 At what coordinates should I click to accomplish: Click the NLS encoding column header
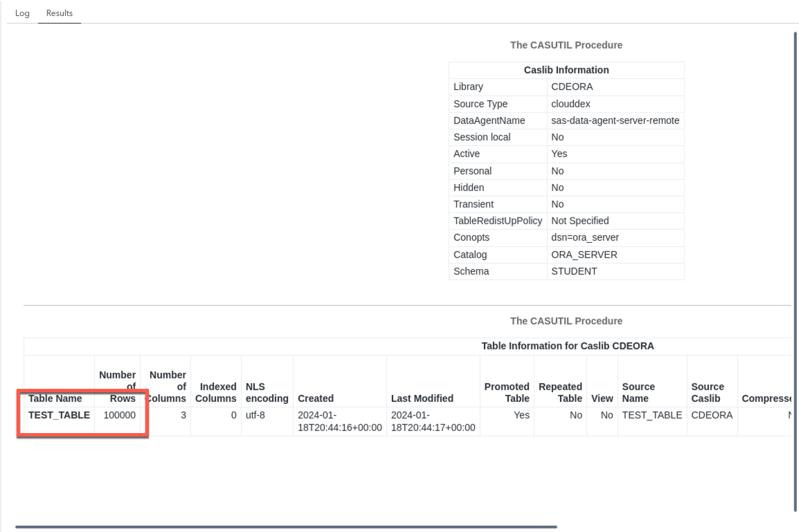point(267,392)
